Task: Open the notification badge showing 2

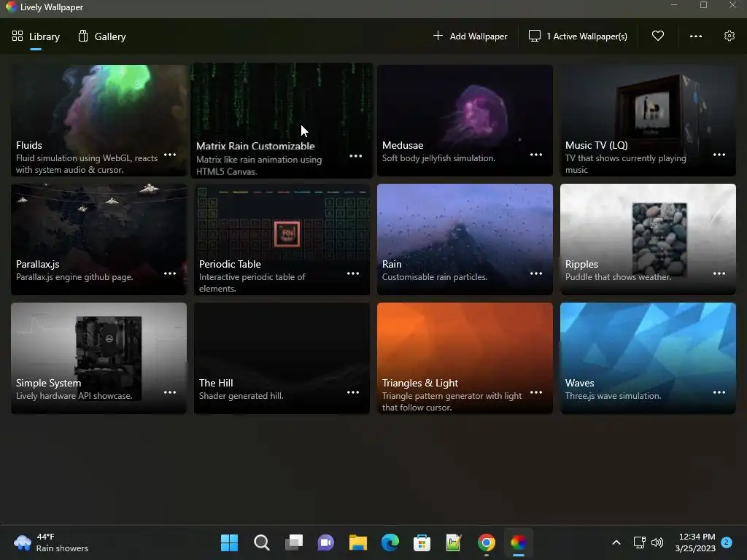Action: coord(727,542)
